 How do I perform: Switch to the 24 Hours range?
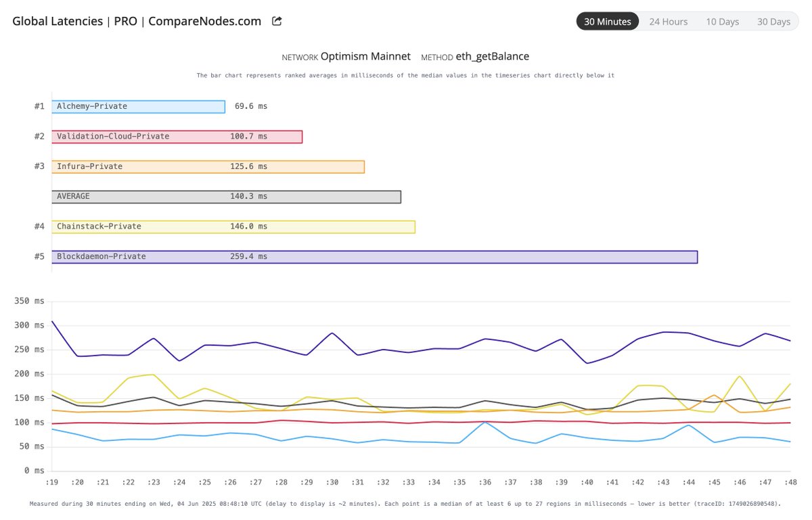pyautogui.click(x=669, y=22)
